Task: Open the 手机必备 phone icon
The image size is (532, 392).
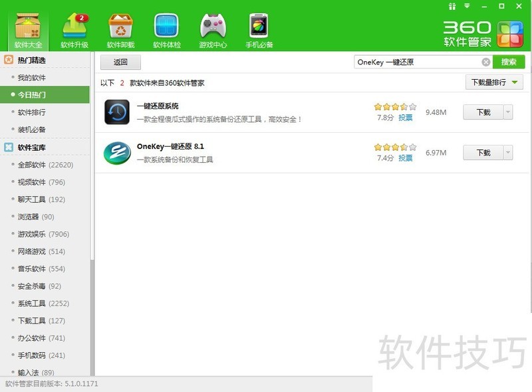Action: [x=259, y=31]
